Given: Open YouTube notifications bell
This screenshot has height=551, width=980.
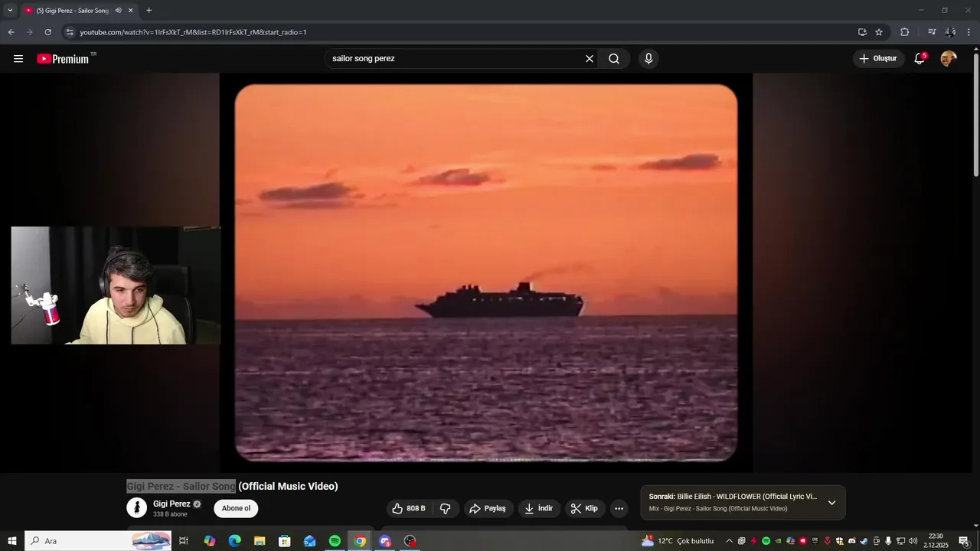Looking at the screenshot, I should [x=920, y=59].
